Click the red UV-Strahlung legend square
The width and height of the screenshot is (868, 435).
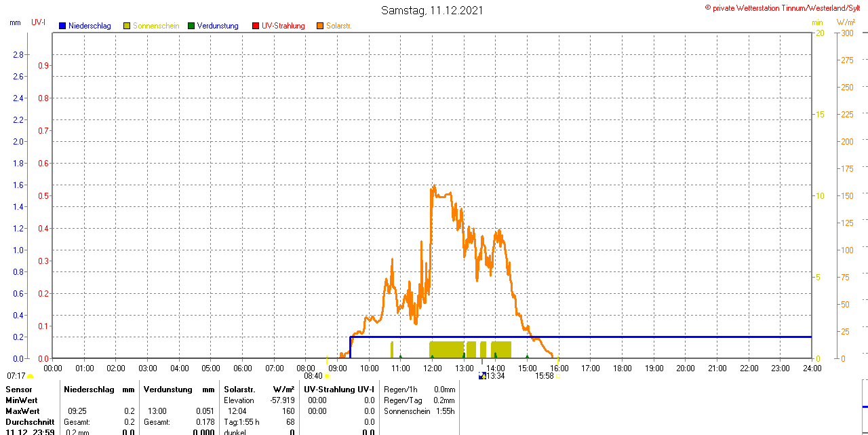(256, 26)
